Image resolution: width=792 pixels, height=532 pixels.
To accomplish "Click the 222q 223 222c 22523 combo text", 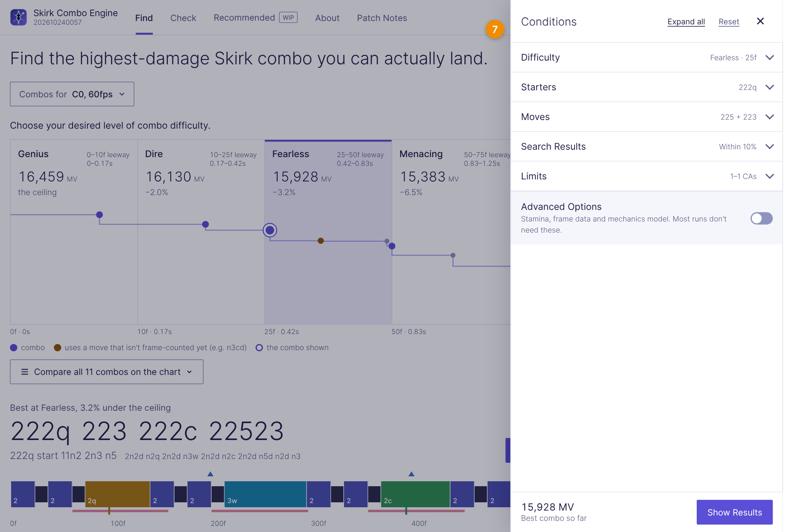I will tap(147, 431).
